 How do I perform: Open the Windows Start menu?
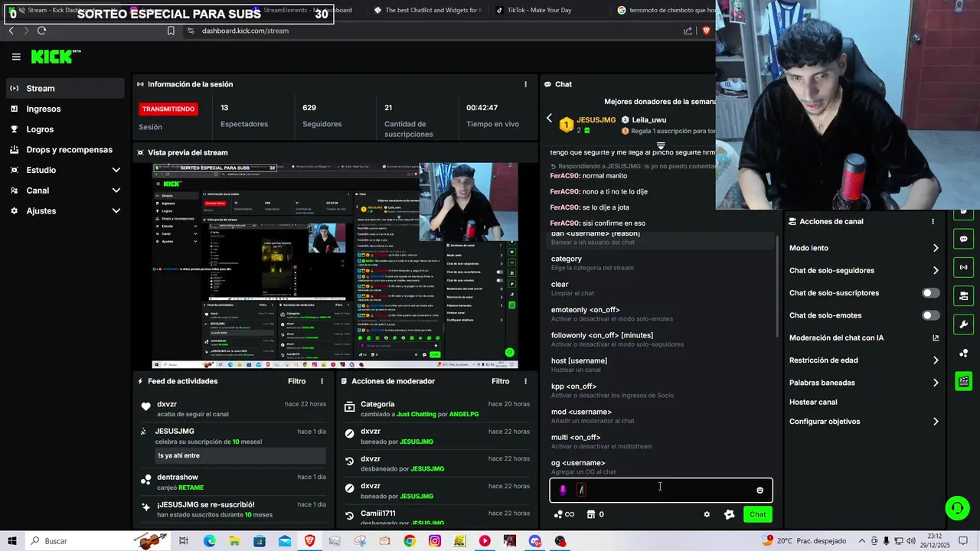click(12, 541)
